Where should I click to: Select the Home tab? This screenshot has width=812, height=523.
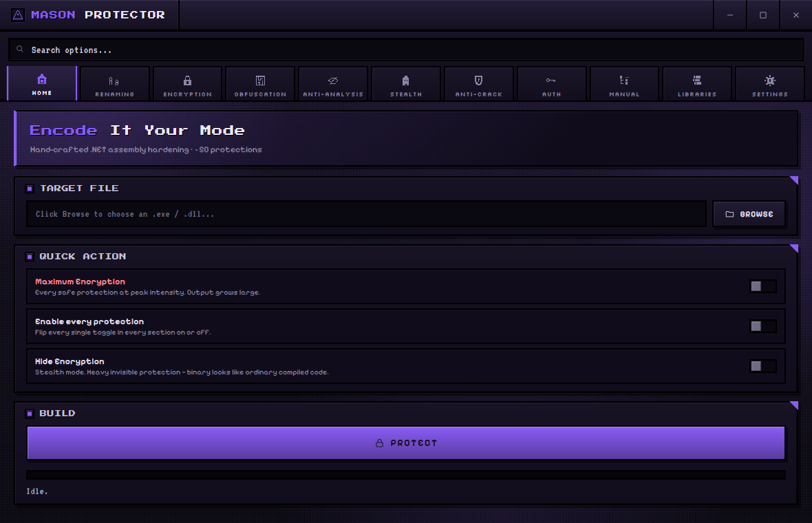click(x=42, y=83)
